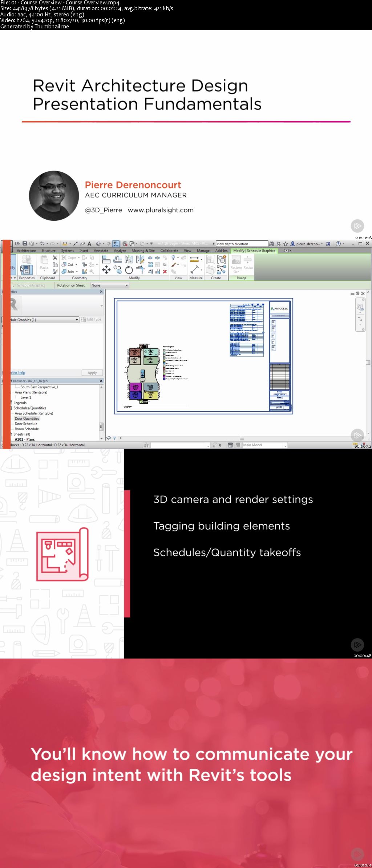Switch to Architecture ribbon tab

tap(26, 251)
